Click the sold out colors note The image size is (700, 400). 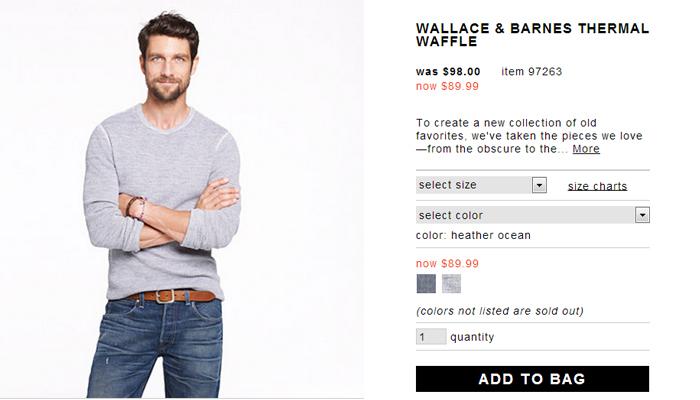click(500, 311)
